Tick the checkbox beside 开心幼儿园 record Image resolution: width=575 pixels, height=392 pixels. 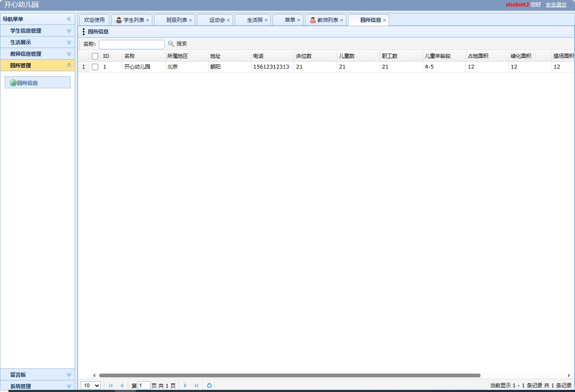coord(95,67)
